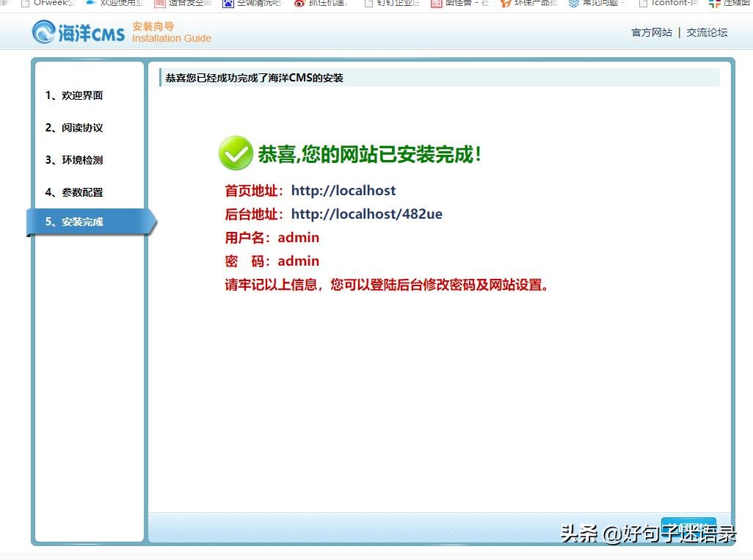Click the admin value next to 用户名
The height and width of the screenshot is (560, 753).
tap(298, 237)
